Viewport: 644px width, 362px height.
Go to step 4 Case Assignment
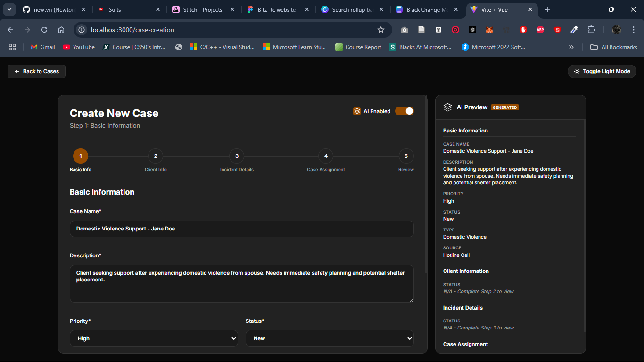(326, 156)
